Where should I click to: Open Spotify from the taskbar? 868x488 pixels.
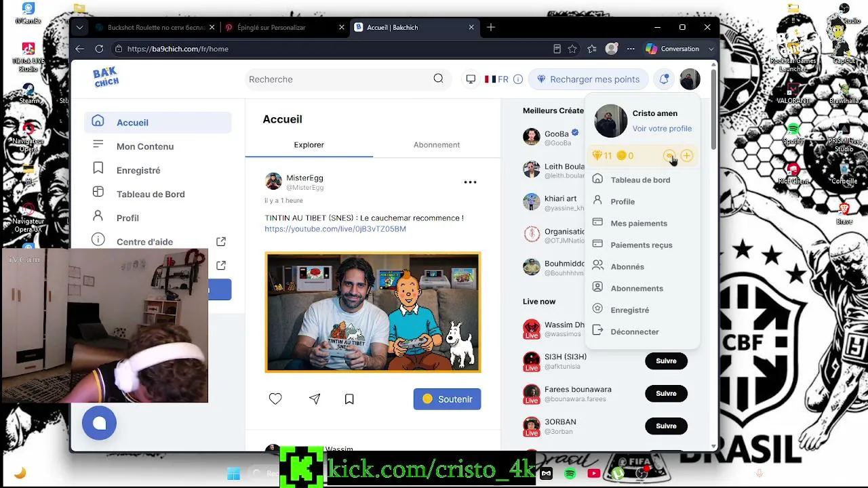coord(570,474)
